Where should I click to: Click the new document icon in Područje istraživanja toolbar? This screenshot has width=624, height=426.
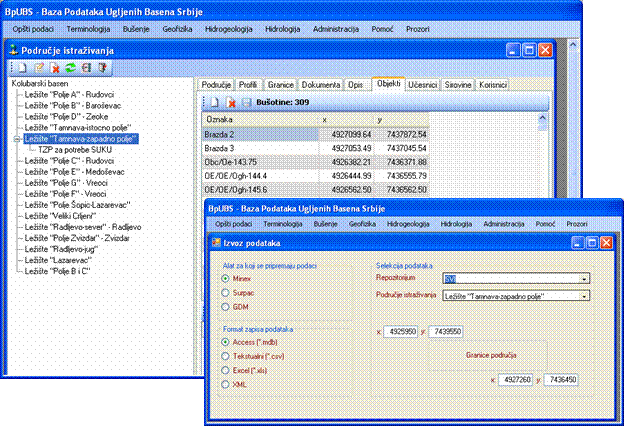point(23,68)
